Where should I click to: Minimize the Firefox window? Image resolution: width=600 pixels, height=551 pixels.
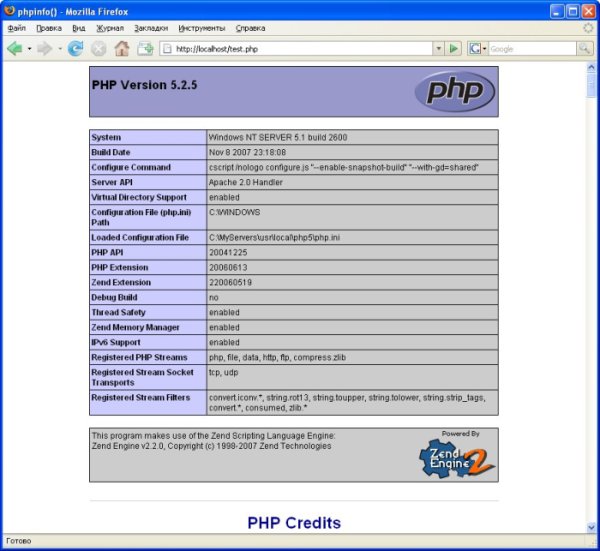tap(557, 11)
